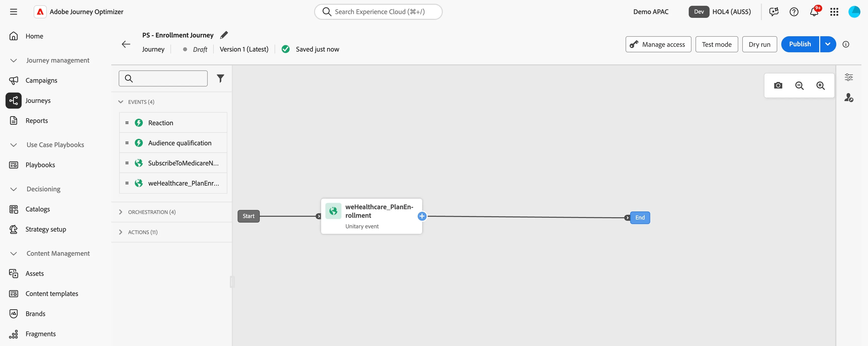
Task: Expand the ACTIONS (11) section
Action: [121, 232]
